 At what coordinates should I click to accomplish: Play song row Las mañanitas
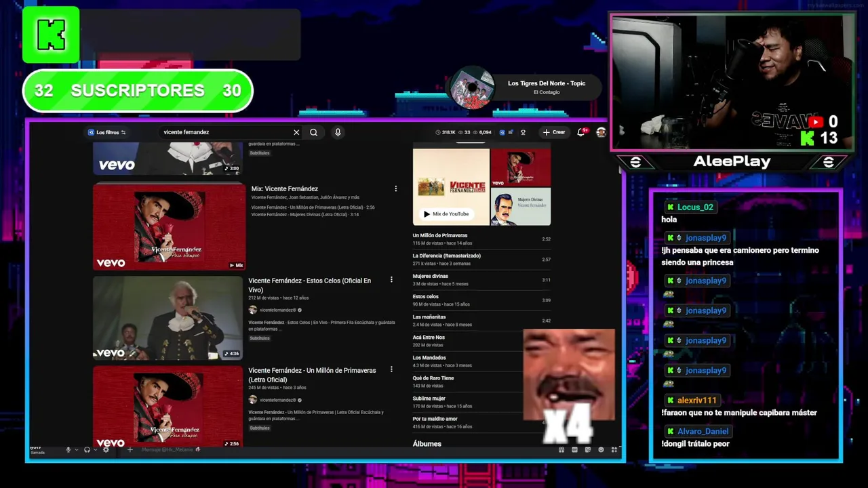tap(481, 320)
